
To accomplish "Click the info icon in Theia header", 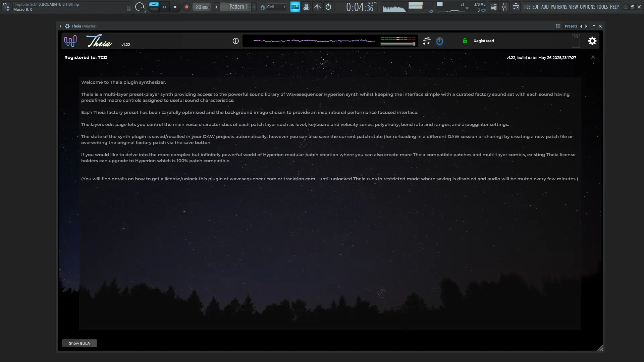I will (x=236, y=41).
